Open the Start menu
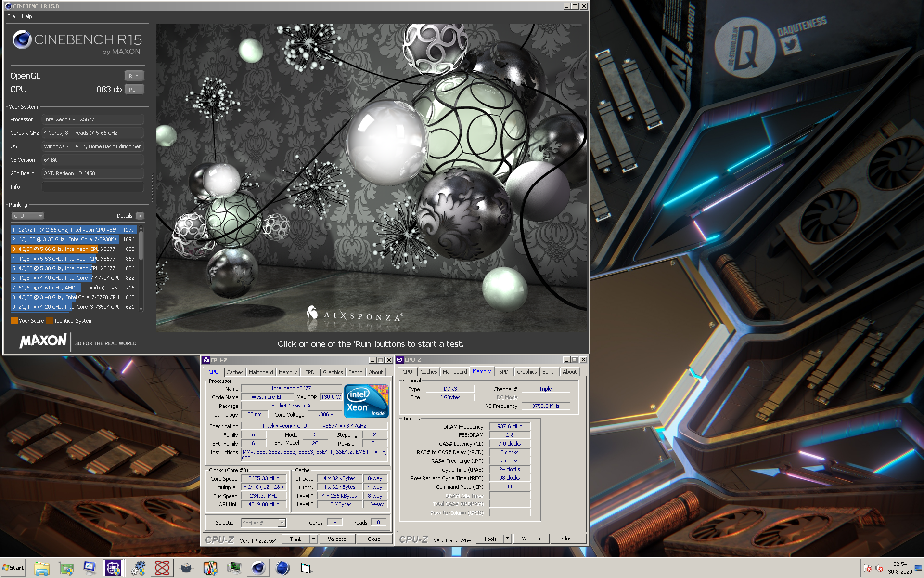 point(13,568)
